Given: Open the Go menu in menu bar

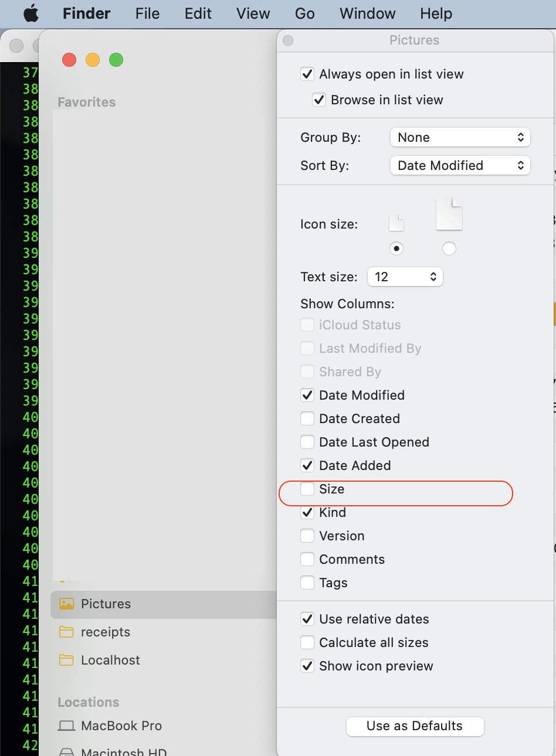Looking at the screenshot, I should point(304,13).
